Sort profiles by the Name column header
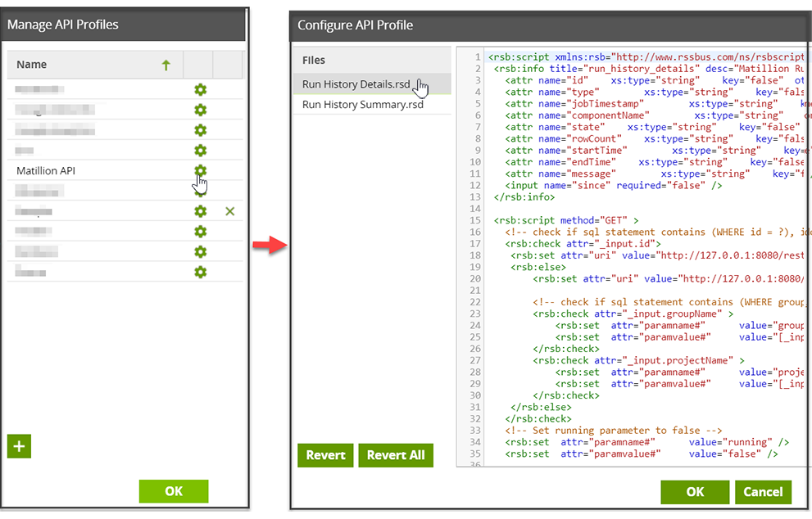Image resolution: width=812 pixels, height=519 pixels. tap(95, 65)
